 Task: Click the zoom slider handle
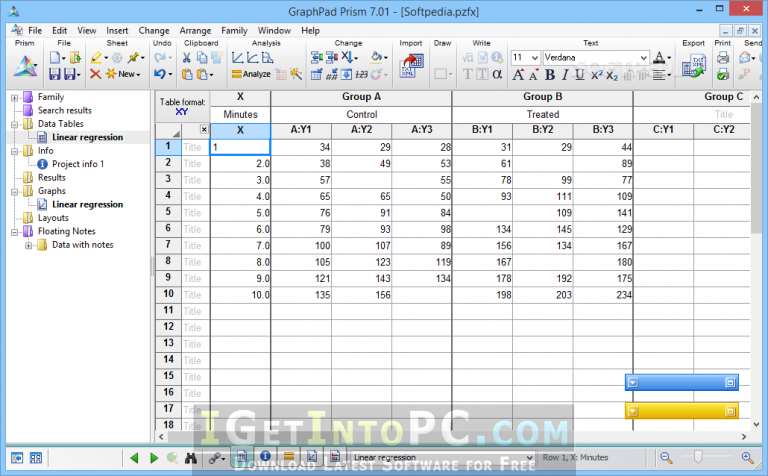click(698, 457)
